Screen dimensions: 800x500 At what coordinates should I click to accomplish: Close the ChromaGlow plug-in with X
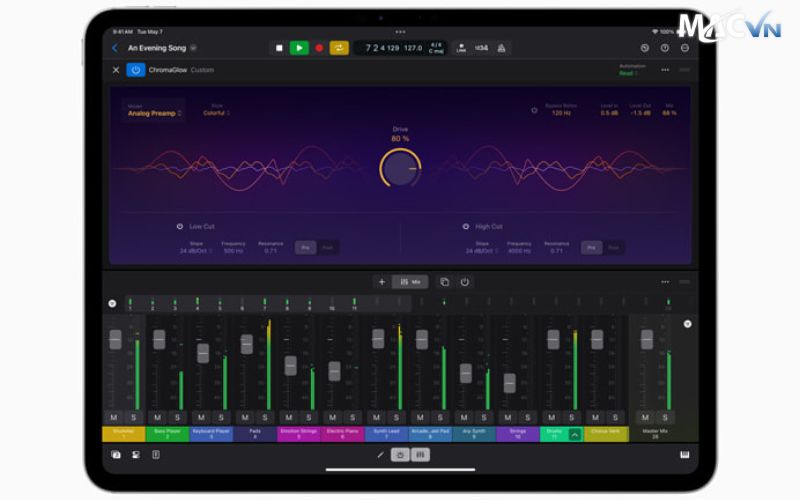[x=116, y=70]
